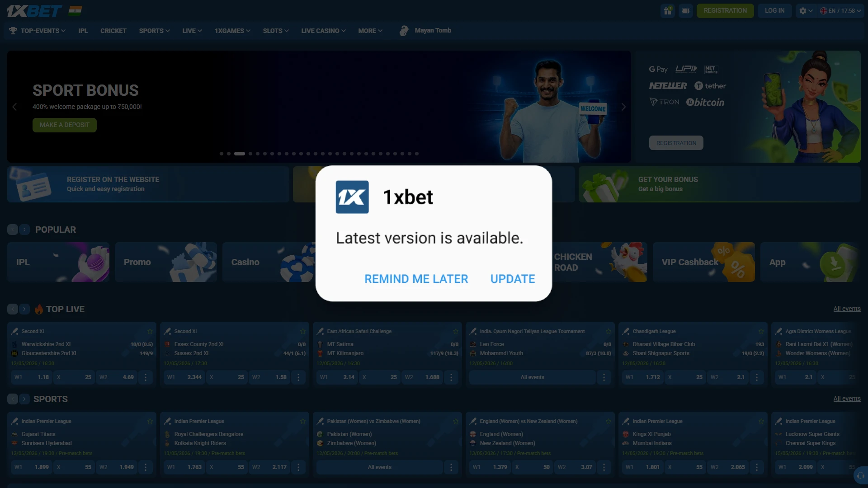The height and width of the screenshot is (488, 868).
Task: Select the active third banner carousel indicator
Action: 240,154
